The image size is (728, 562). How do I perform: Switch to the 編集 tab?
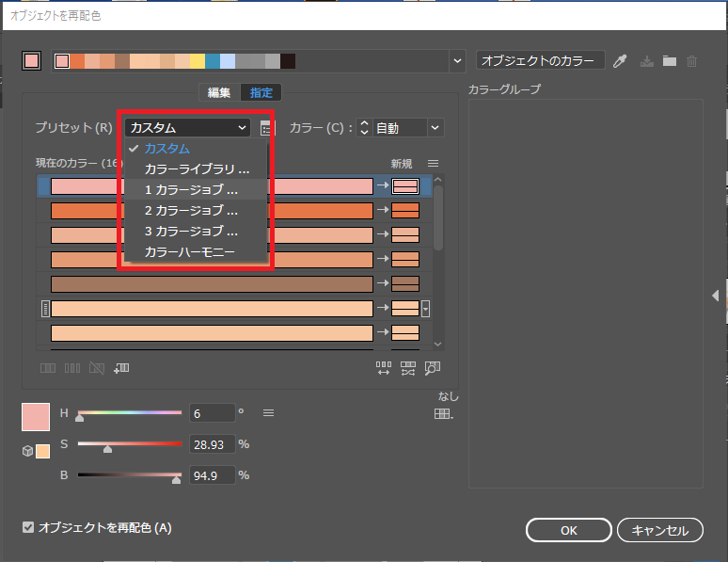(x=219, y=92)
